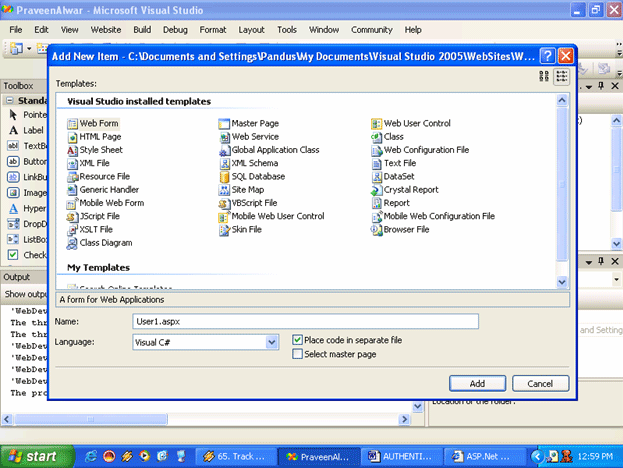Select the Mobile Web Form template icon
The image size is (623, 468).
[72, 203]
